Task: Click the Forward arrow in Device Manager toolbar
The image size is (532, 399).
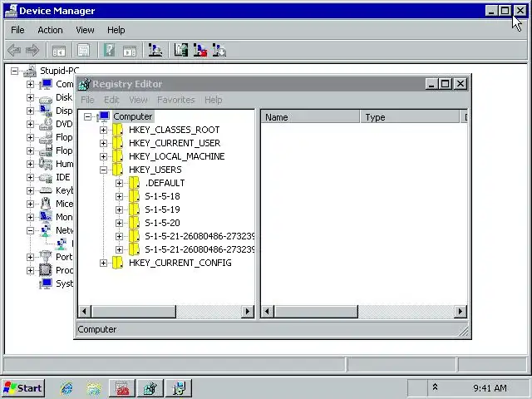Action: 32,51
